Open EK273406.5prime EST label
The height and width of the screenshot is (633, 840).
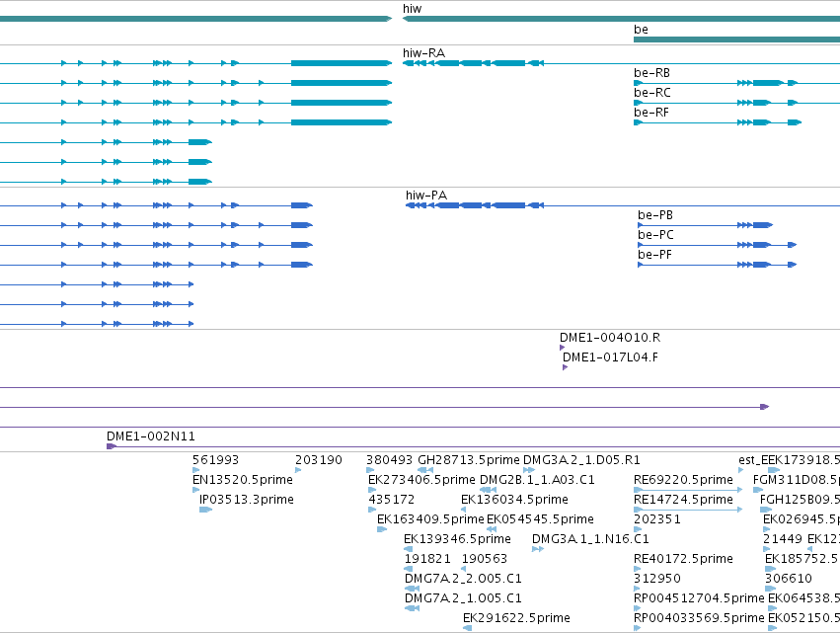[421, 480]
